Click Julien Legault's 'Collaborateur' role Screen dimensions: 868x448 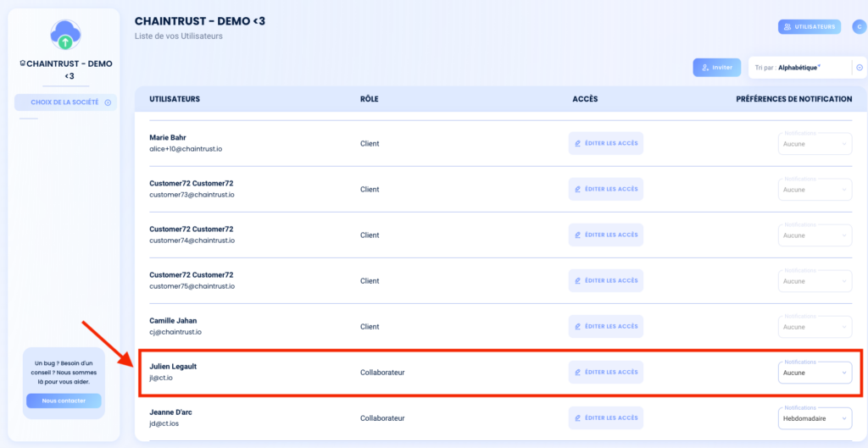[x=382, y=373]
